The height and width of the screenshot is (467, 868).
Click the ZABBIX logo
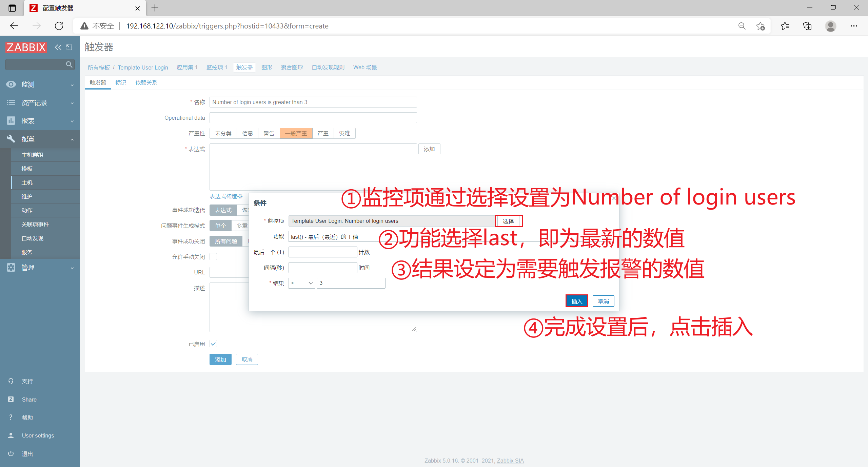[x=26, y=47]
